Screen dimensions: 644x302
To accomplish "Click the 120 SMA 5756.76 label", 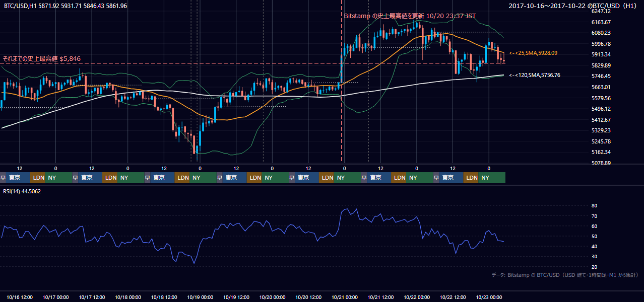I will (x=535, y=75).
